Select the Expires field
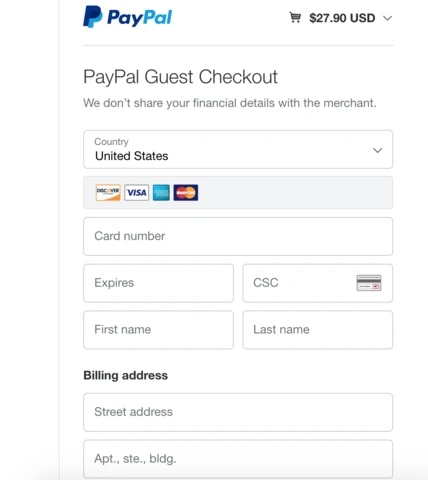Viewport: 428px width, 480px height. [158, 283]
